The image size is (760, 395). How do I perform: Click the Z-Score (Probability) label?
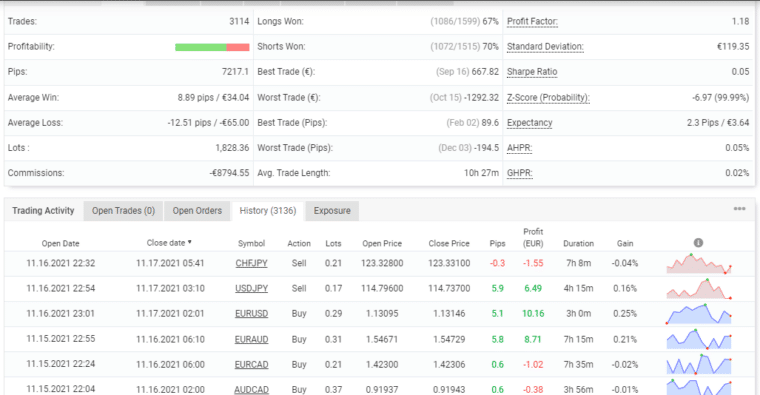pos(548,97)
